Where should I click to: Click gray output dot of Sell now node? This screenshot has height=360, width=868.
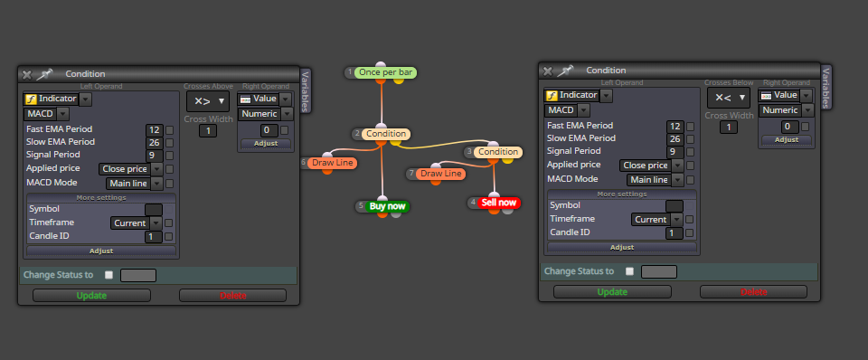click(x=507, y=211)
